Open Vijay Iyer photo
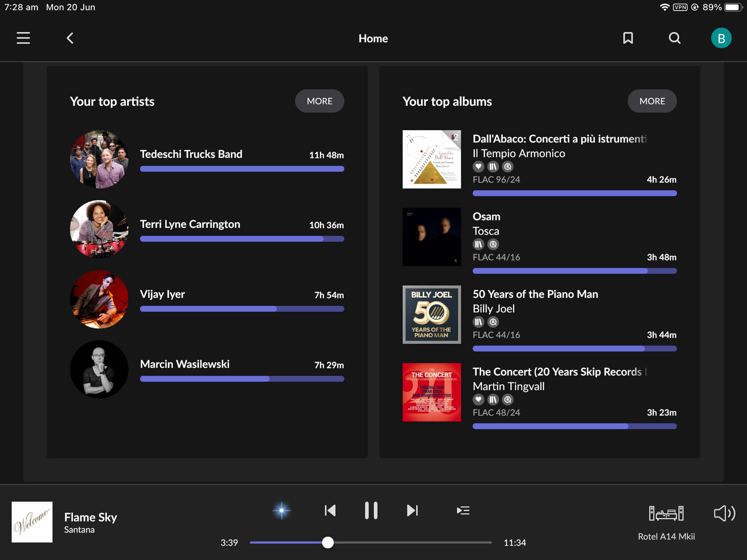747x560 pixels. coord(99,299)
